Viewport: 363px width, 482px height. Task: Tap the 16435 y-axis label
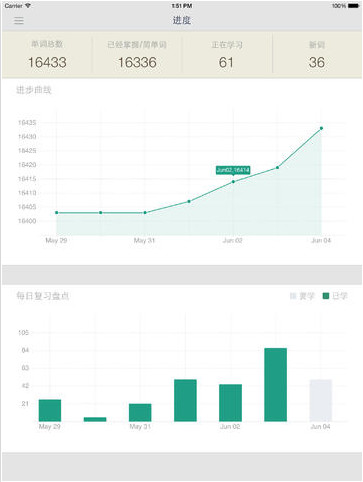coord(27,123)
